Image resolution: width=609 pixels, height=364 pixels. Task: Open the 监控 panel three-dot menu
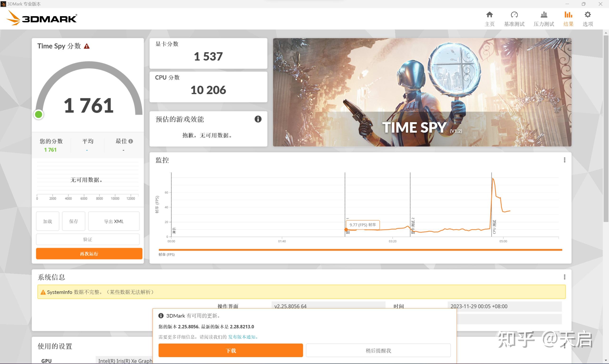click(564, 160)
